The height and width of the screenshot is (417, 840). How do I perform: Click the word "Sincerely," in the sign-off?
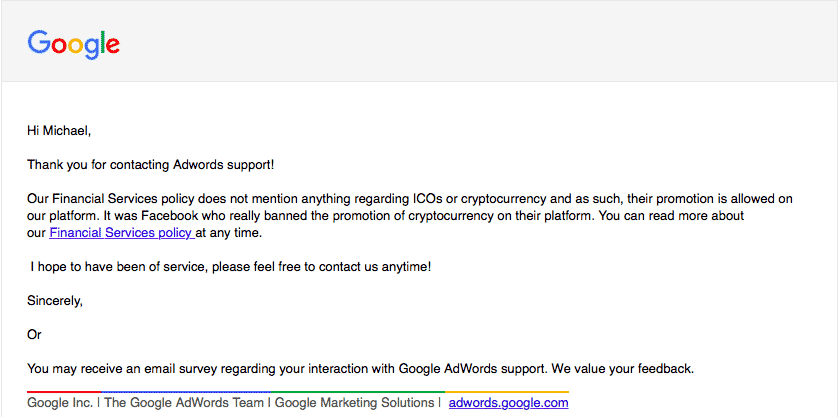click(x=55, y=300)
